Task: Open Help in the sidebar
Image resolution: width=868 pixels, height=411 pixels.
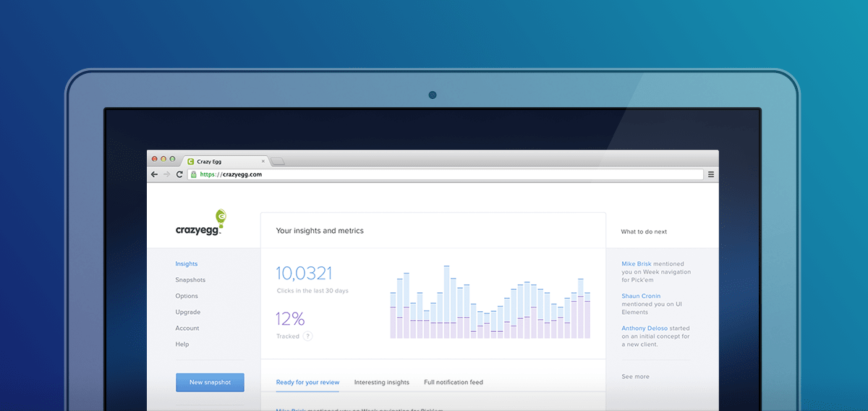Action: pyautogui.click(x=182, y=344)
